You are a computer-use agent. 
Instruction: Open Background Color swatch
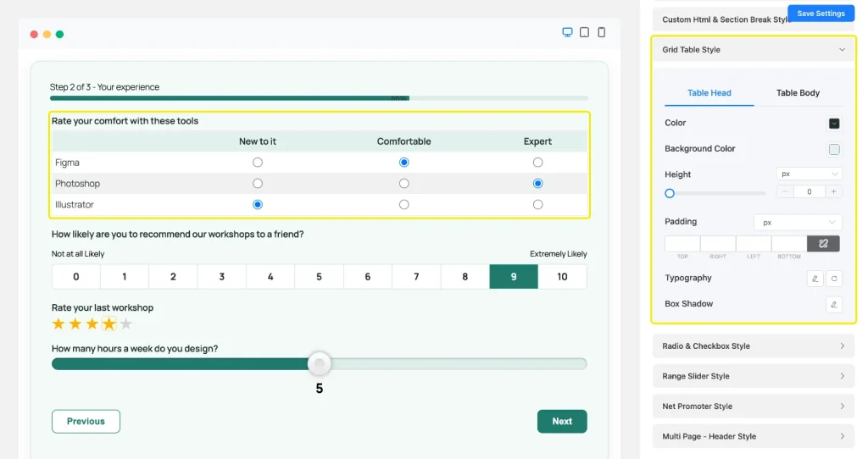point(834,149)
